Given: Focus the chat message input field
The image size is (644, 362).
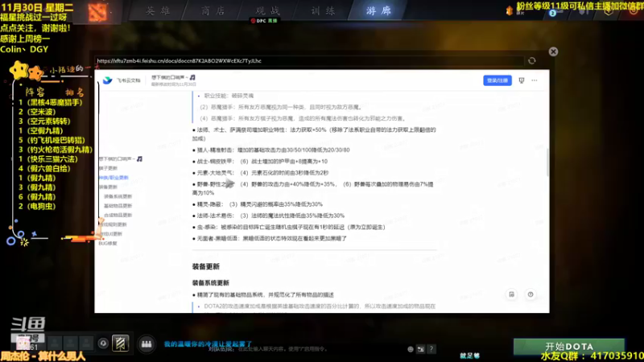Looking at the screenshot, I should (306, 349).
